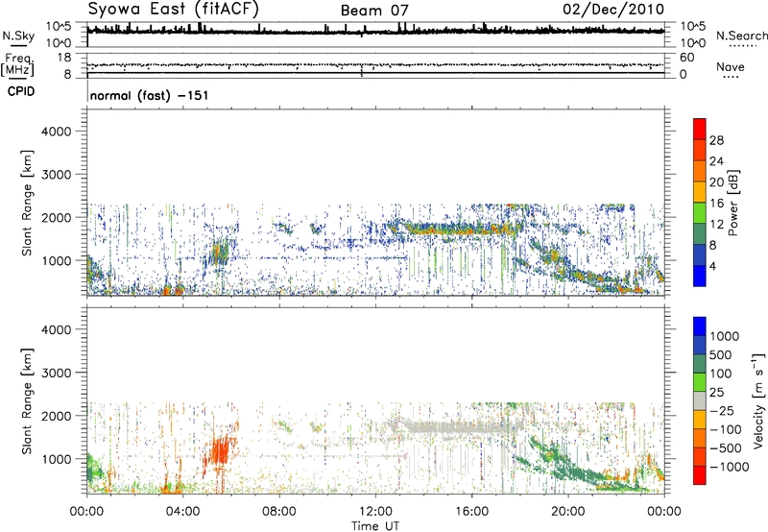Click the "12" Power colorbar label
The width and height of the screenshot is (768, 532).
pyautogui.click(x=716, y=225)
